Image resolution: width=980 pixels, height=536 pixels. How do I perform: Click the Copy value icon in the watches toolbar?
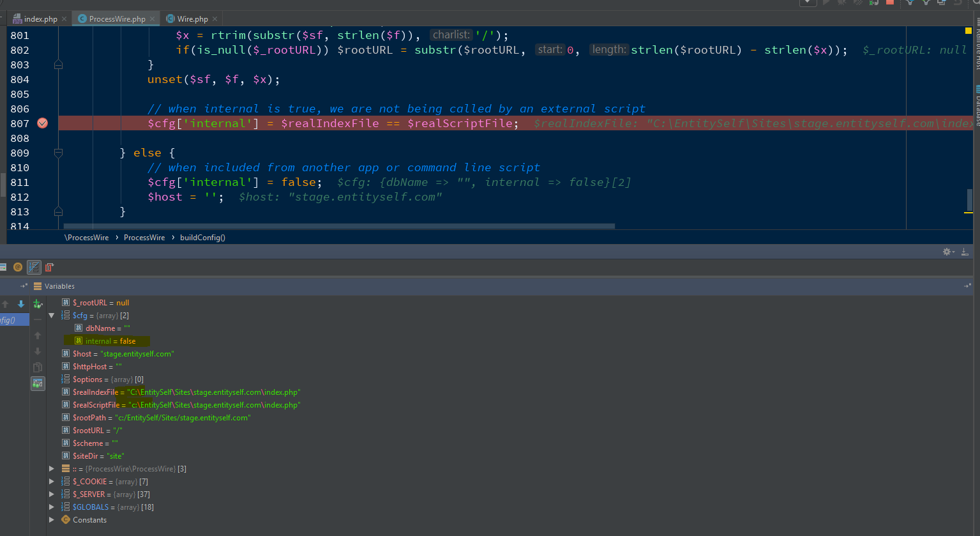point(37,367)
